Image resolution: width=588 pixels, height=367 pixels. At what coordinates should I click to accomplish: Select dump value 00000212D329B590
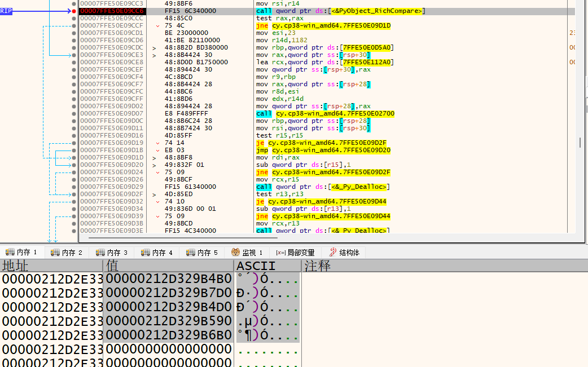pos(169,321)
